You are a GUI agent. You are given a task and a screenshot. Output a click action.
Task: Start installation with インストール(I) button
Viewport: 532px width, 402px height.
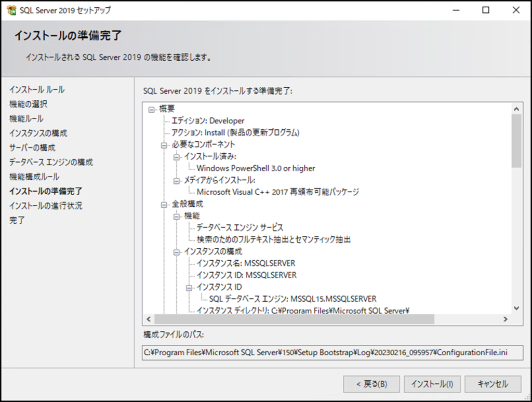[x=432, y=384]
